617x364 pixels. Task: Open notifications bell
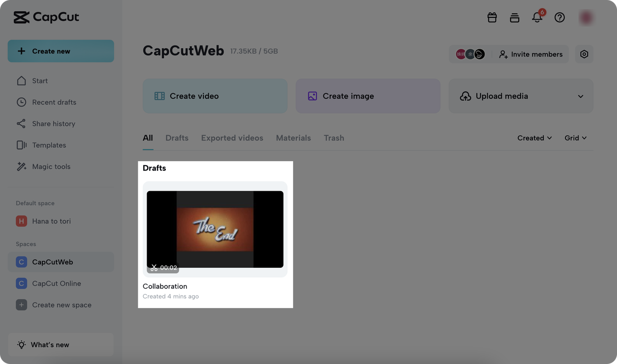coord(537,17)
